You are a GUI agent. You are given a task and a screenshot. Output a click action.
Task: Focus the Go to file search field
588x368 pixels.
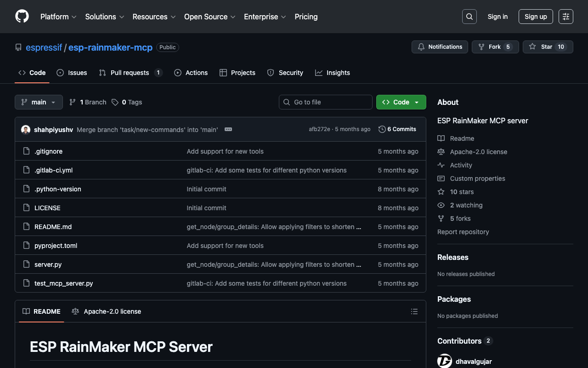click(x=326, y=102)
